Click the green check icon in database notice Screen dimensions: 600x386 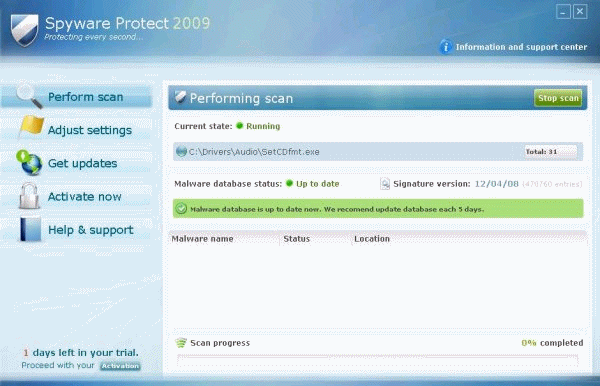pos(181,209)
